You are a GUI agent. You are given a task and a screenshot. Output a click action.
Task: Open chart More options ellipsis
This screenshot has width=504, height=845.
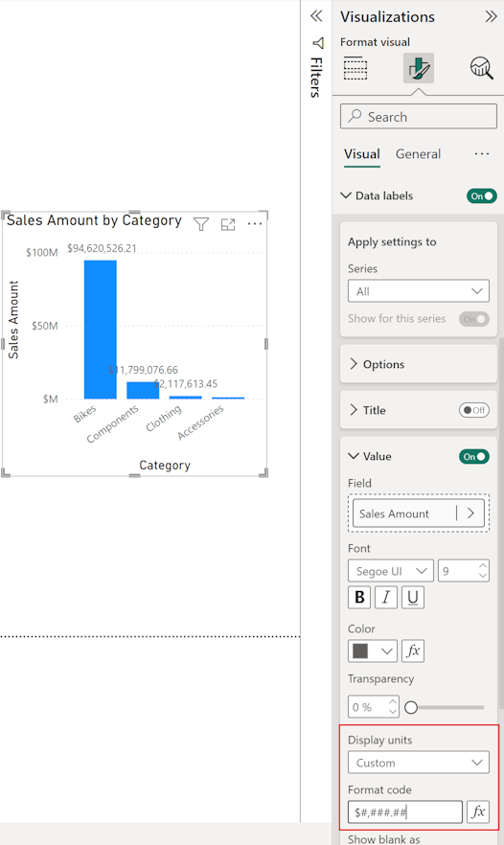255,223
